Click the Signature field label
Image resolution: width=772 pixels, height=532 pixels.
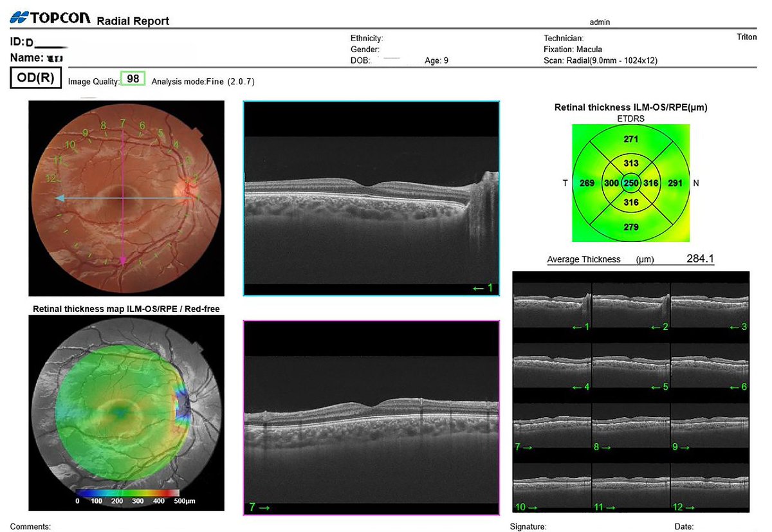click(528, 526)
